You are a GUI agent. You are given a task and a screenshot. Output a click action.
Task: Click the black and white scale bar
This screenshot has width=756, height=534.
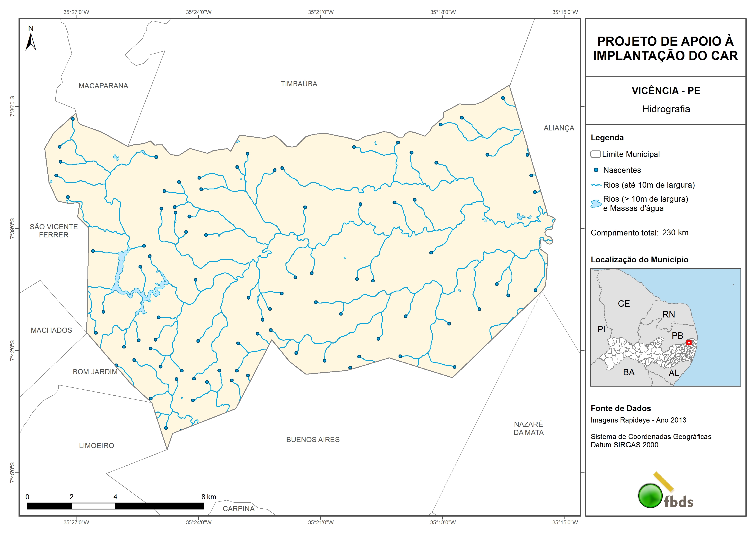click(x=115, y=506)
